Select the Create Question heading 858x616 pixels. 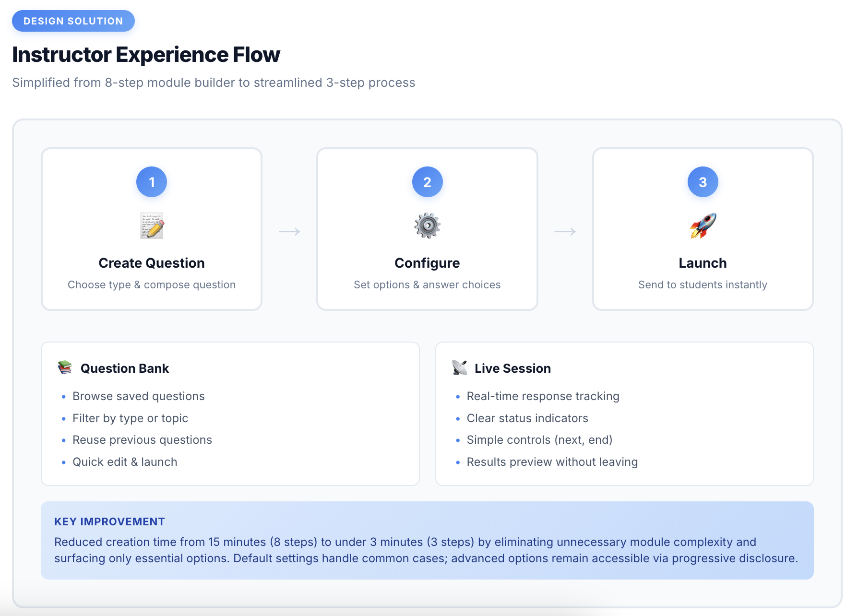152,263
